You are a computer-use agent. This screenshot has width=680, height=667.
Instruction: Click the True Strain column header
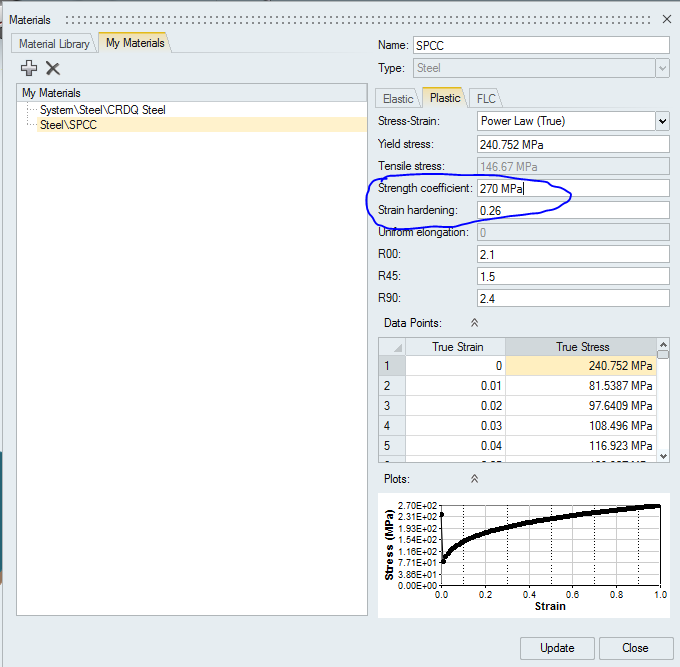455,347
